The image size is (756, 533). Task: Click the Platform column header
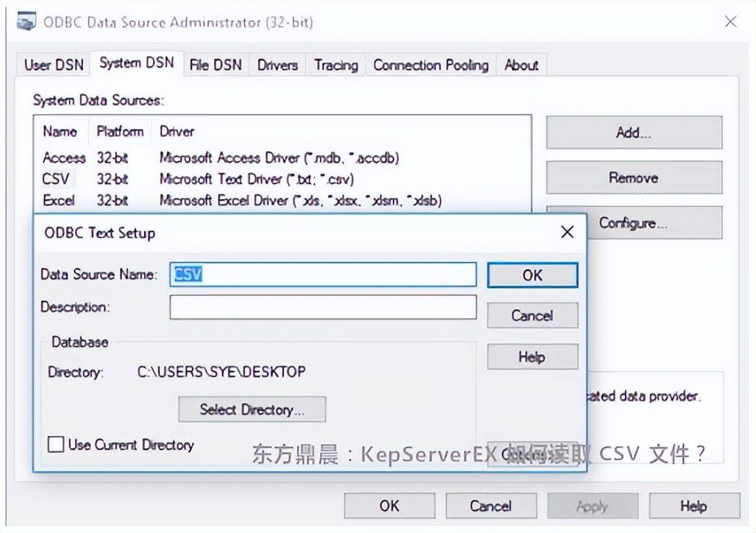(120, 131)
